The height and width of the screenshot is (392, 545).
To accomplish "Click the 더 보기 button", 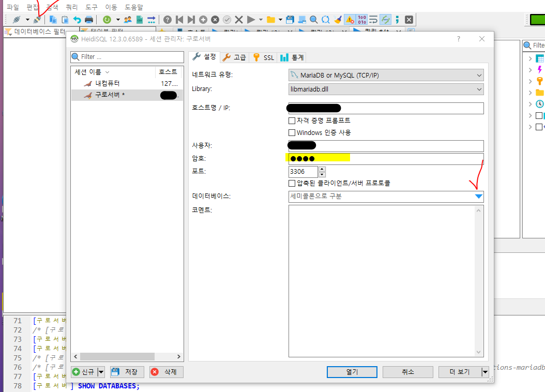I will [x=460, y=372].
